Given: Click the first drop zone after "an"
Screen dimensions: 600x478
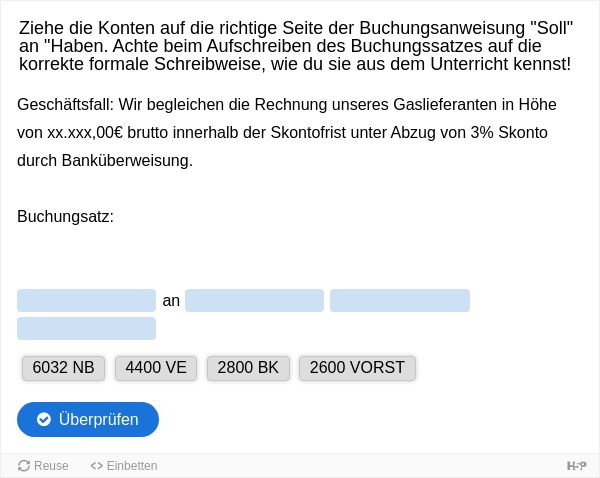Looking at the screenshot, I should pos(254,301).
